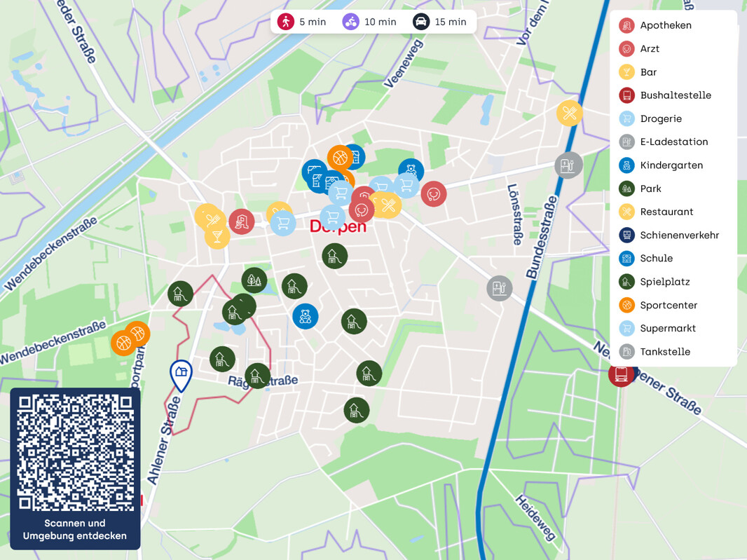Click 'Scannen und Umgebung entdecken' text
The image size is (747, 560).
75,529
